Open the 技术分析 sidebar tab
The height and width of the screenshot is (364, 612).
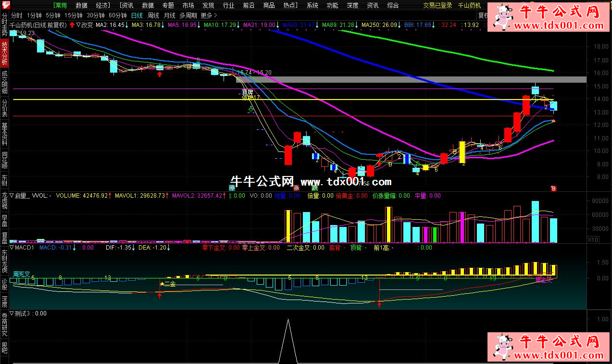pos(5,53)
